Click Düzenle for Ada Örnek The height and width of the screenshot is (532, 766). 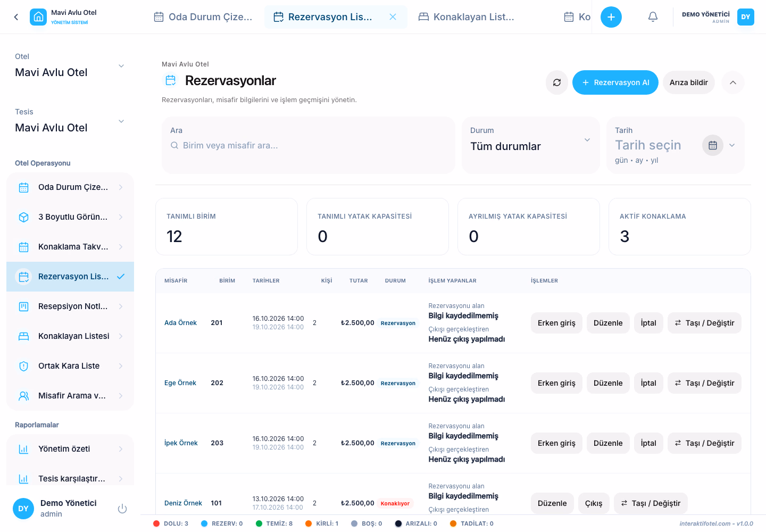pos(608,323)
